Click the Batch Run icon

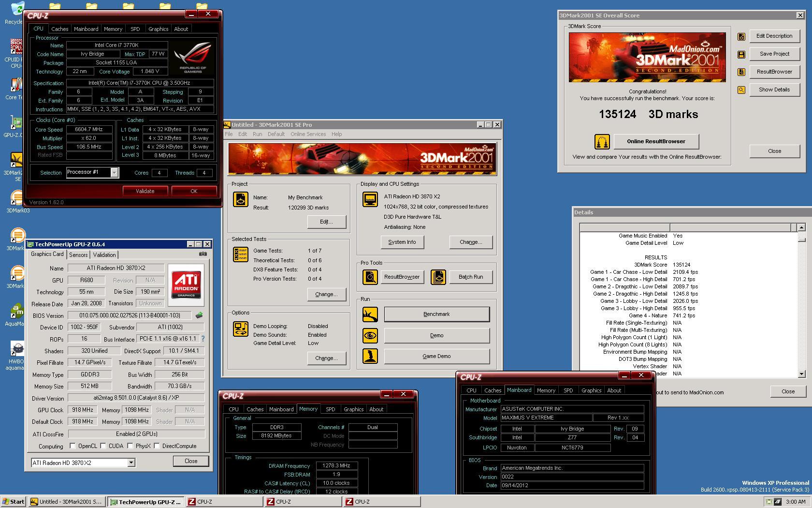tap(438, 277)
